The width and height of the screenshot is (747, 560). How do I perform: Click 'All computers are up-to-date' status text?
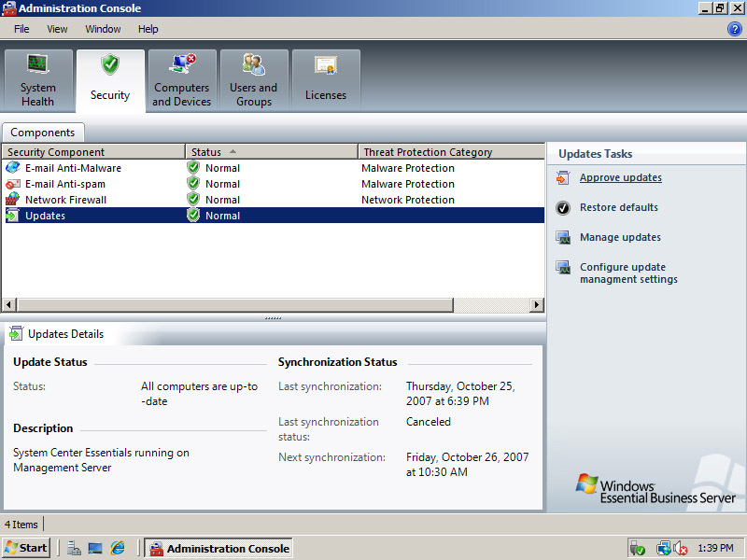click(199, 394)
